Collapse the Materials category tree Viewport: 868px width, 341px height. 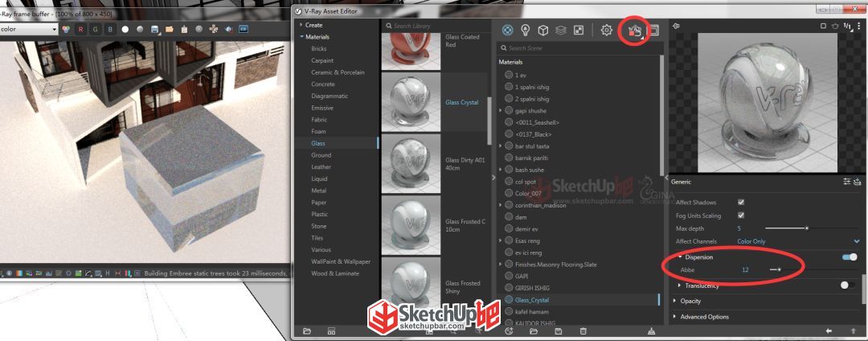(x=301, y=37)
